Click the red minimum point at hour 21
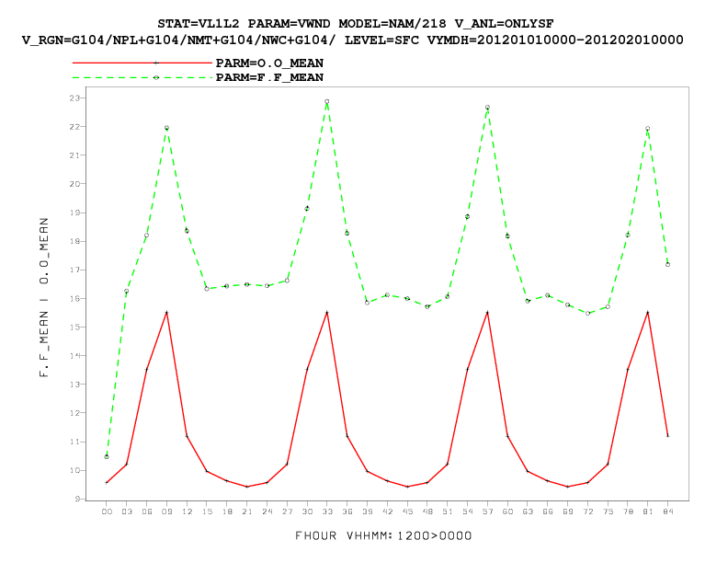 (247, 487)
